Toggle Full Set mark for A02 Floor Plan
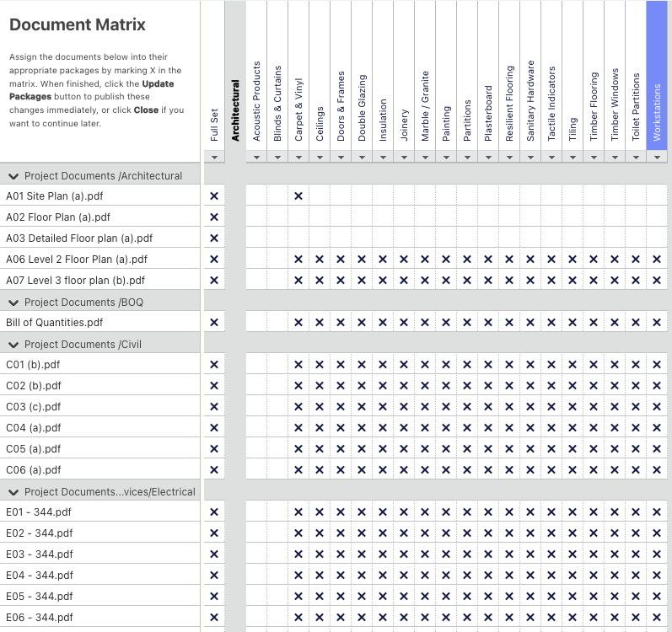The height and width of the screenshot is (632, 672). pos(214,217)
